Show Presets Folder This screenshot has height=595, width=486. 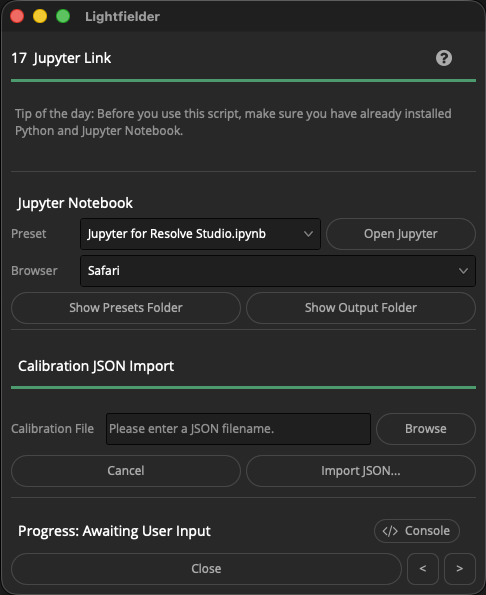(126, 308)
